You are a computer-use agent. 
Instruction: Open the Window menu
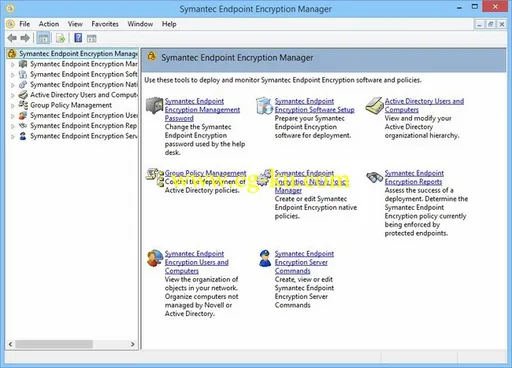pos(140,24)
